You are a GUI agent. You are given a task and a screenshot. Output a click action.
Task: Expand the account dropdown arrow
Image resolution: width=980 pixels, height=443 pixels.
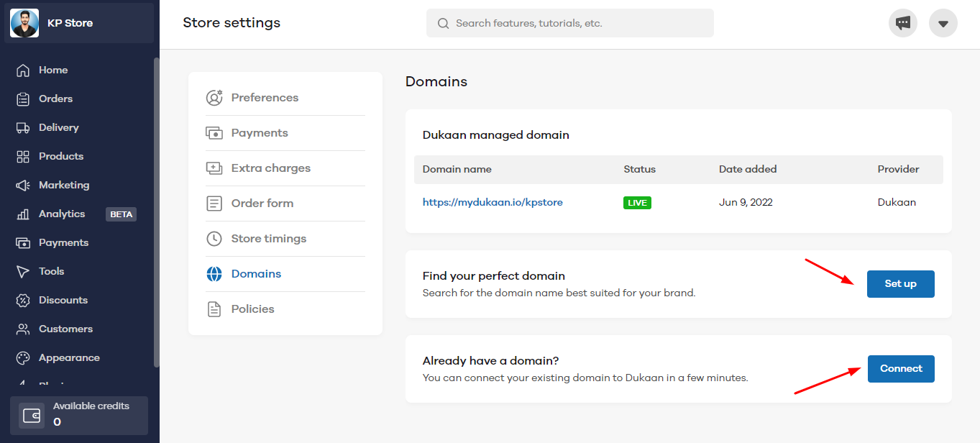[x=943, y=23]
